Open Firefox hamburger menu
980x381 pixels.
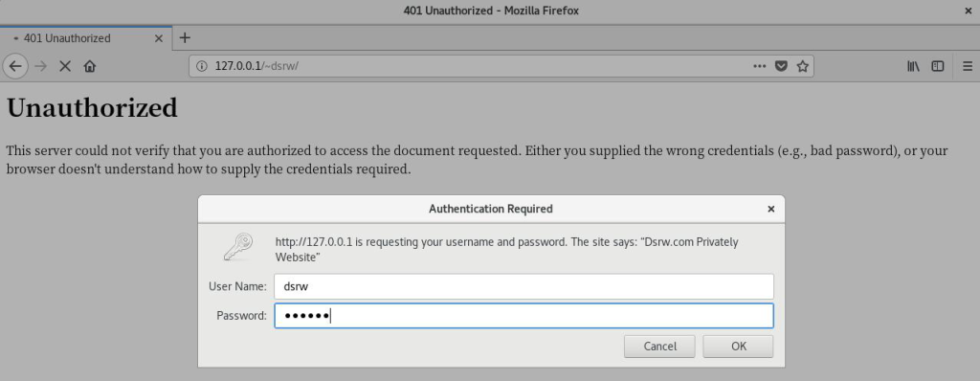[x=968, y=66]
